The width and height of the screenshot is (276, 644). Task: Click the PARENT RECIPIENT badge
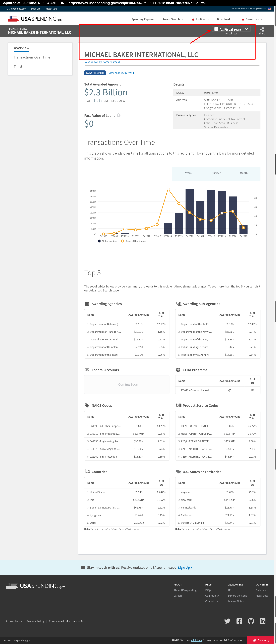(x=95, y=73)
